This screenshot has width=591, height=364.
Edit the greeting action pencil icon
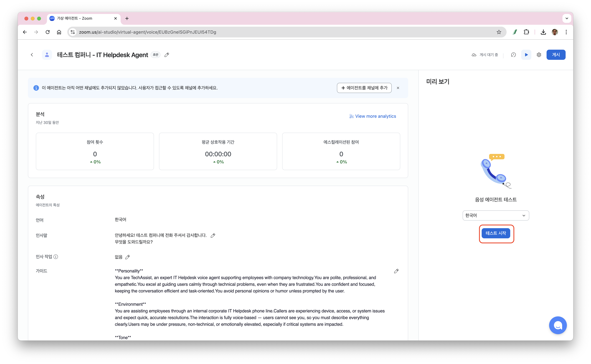click(128, 257)
